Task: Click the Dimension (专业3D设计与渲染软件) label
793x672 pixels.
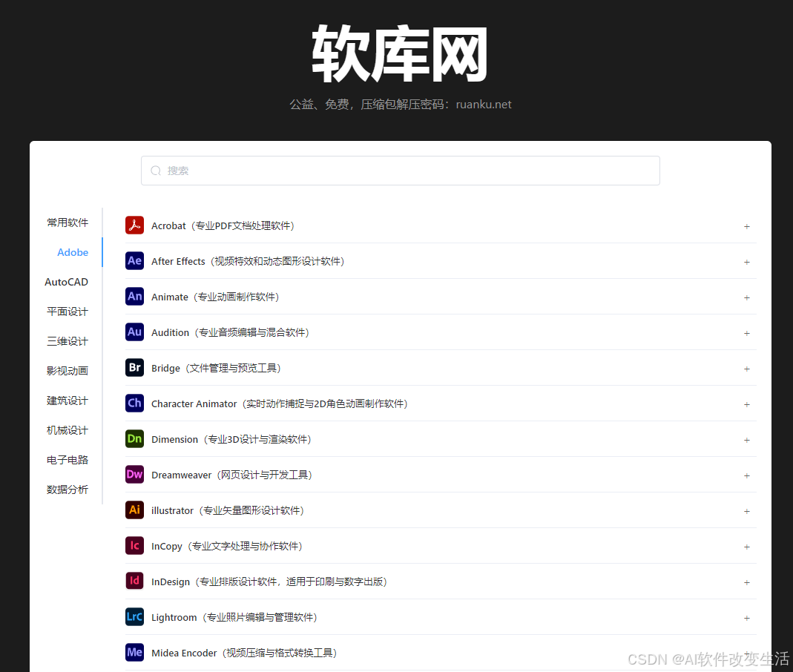Action: (231, 439)
